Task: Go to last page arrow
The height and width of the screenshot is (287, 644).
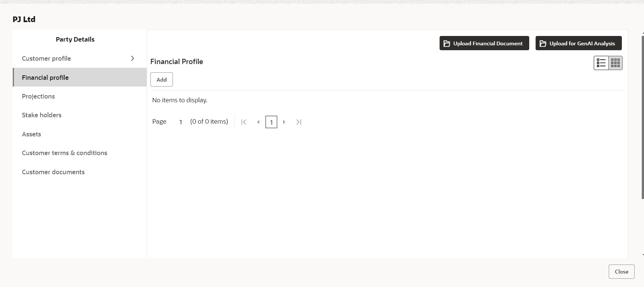Action: click(299, 122)
